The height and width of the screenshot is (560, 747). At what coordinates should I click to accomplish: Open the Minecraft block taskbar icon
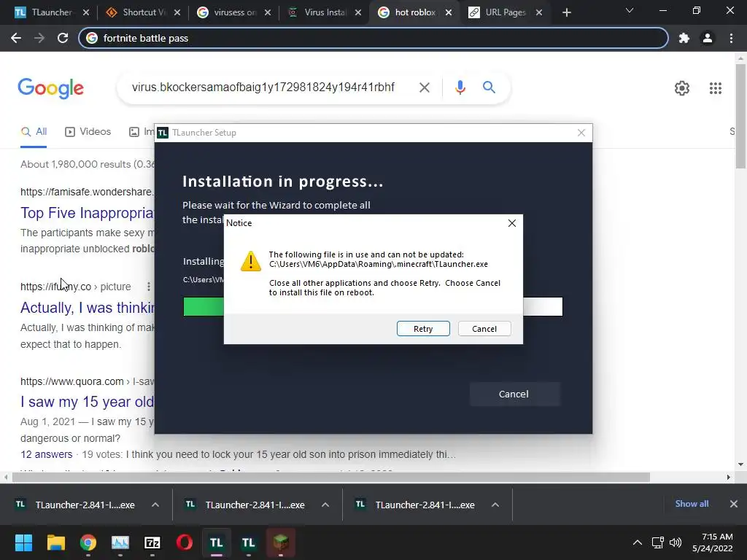[x=281, y=542]
